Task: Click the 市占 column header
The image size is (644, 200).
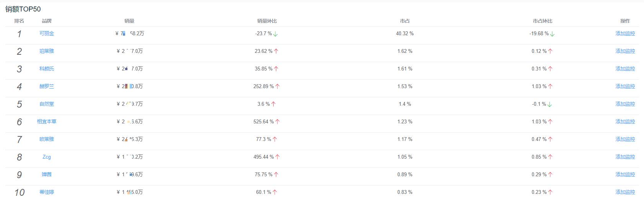Action: pyautogui.click(x=405, y=21)
